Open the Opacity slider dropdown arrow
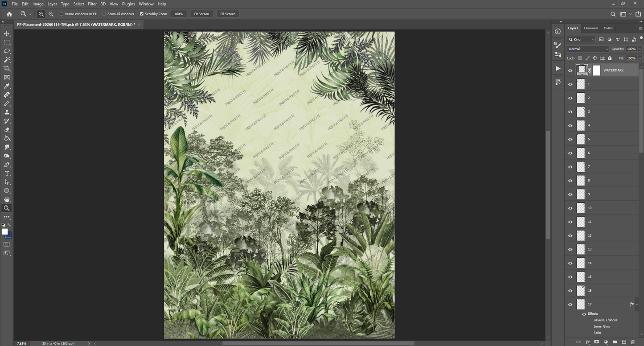 (x=640, y=49)
